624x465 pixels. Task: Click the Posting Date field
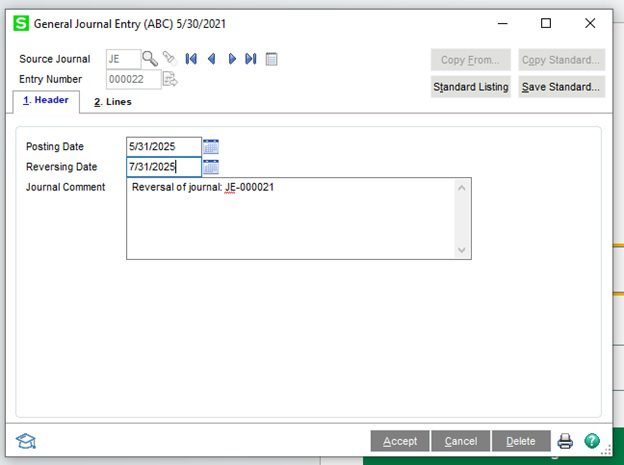click(164, 147)
